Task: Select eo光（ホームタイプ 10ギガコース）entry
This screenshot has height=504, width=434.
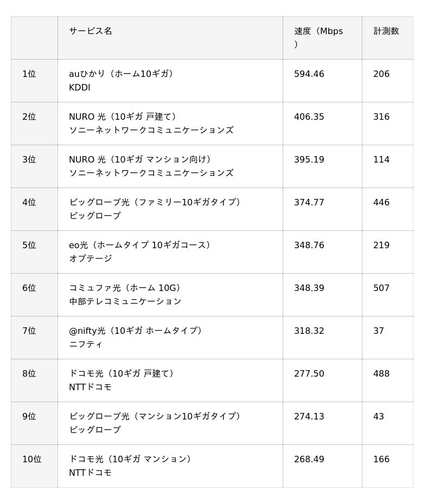Action: (x=140, y=245)
